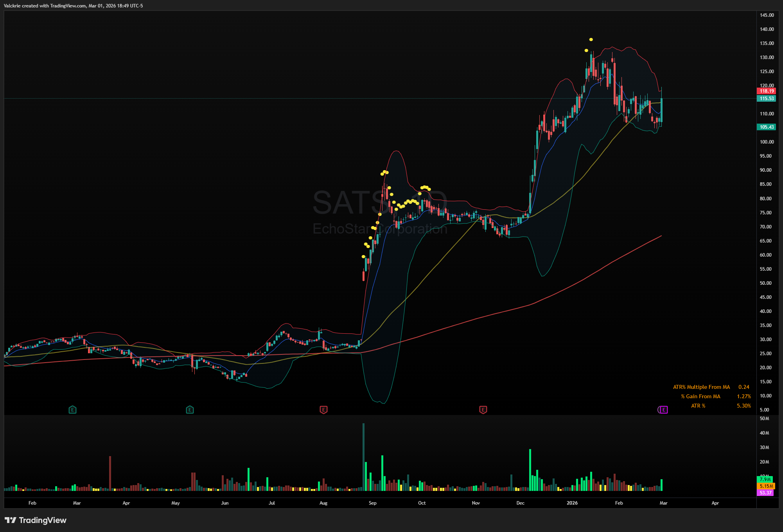
Task: Click the green 105.43 price label
Action: 767,127
